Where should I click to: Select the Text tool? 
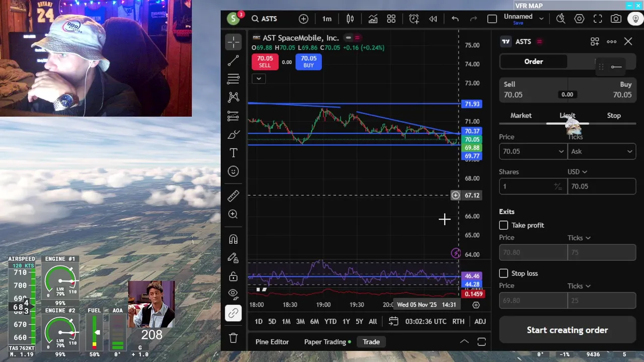pyautogui.click(x=233, y=153)
